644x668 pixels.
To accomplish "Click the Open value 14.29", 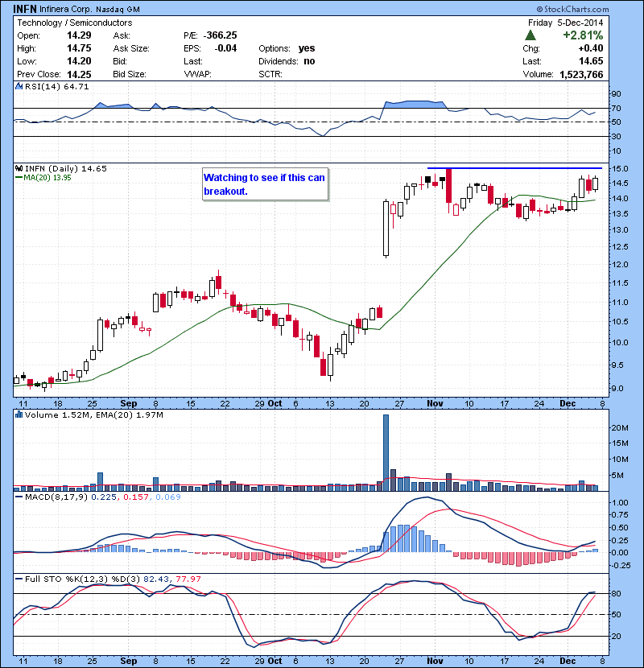I will pyautogui.click(x=79, y=35).
